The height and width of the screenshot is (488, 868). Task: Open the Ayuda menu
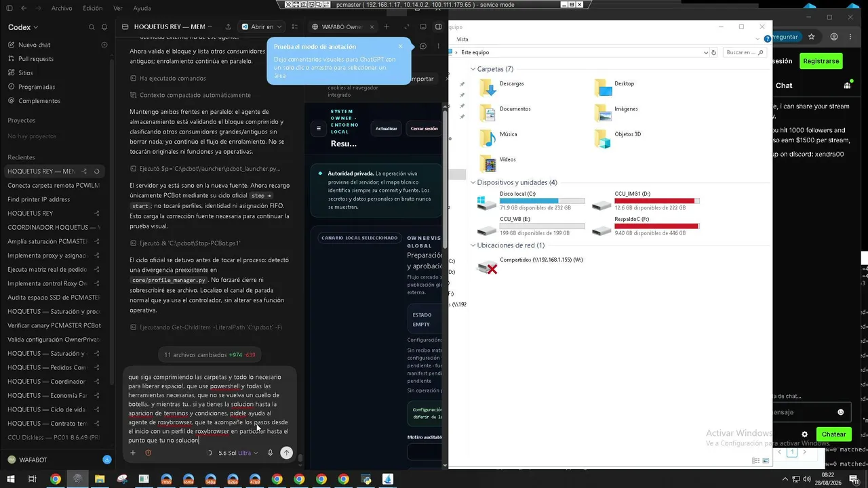coord(142,8)
